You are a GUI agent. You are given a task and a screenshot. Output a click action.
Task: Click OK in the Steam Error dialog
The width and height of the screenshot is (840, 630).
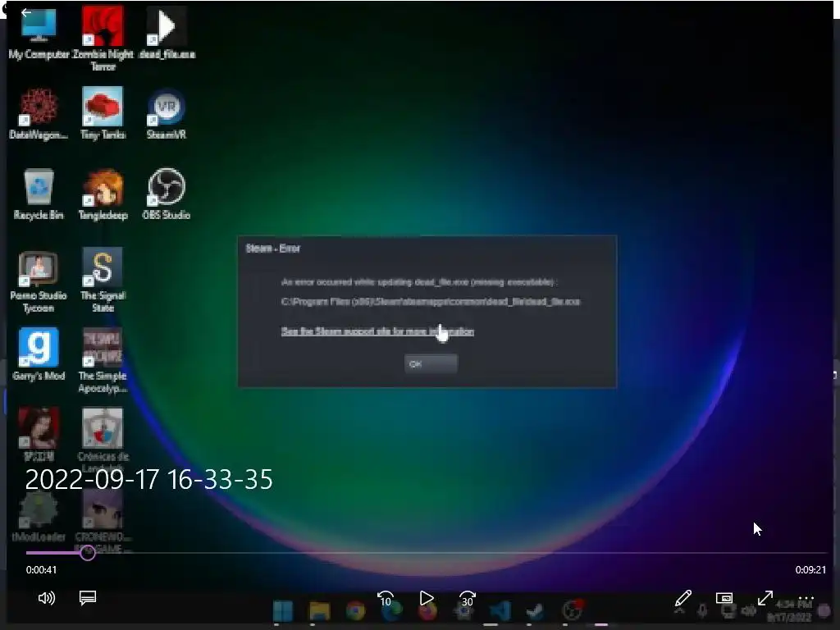pos(431,363)
